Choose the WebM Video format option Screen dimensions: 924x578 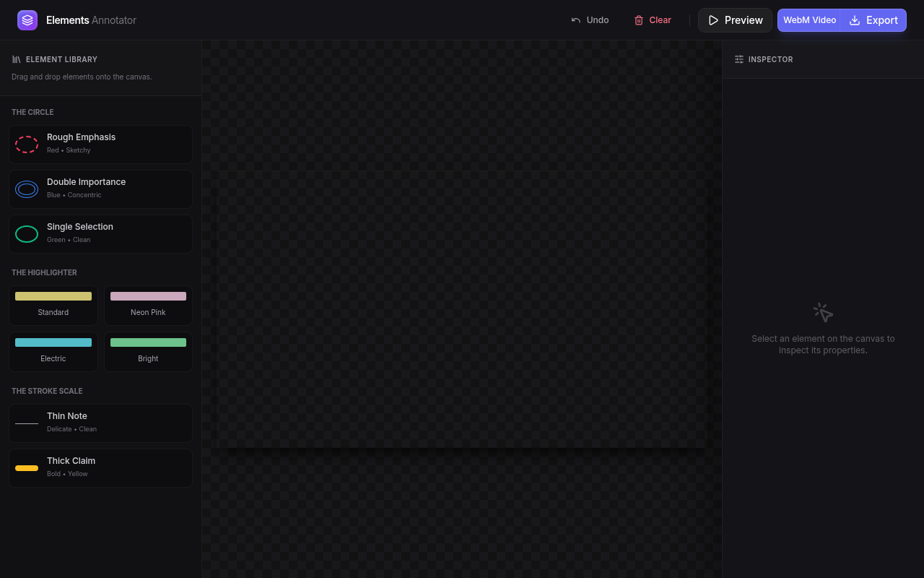(x=810, y=20)
